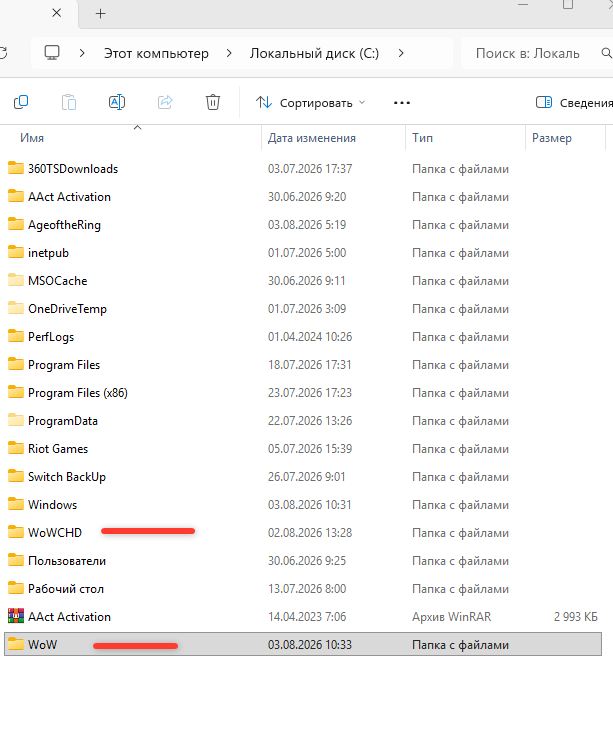The height and width of the screenshot is (739, 613).
Task: Click the date 03.08.2026 10:33
Action: click(310, 645)
